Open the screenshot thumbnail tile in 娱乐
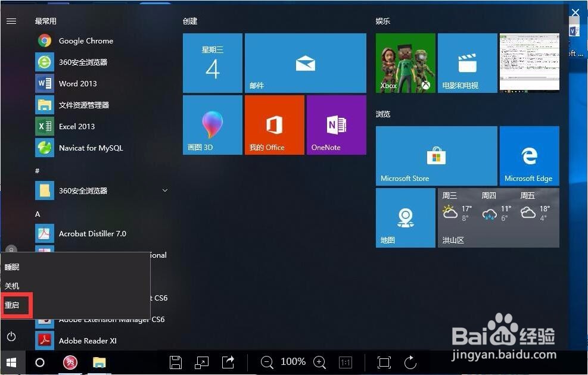 click(x=529, y=62)
